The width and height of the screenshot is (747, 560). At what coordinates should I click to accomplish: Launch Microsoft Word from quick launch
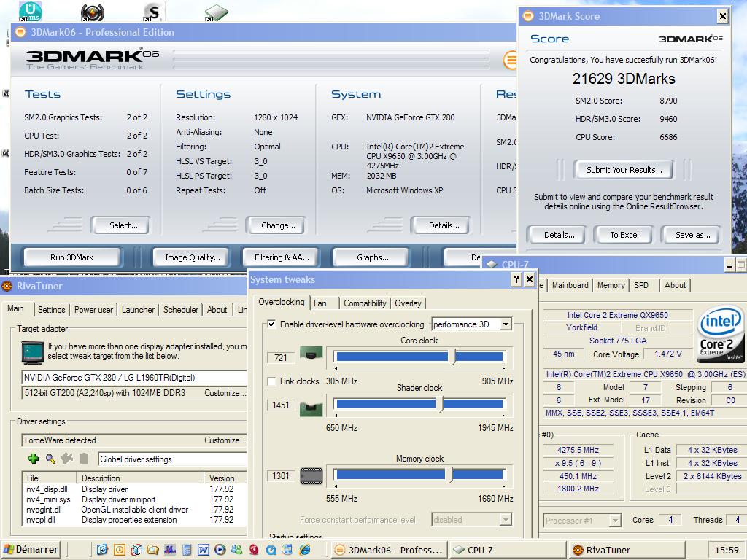204,550
